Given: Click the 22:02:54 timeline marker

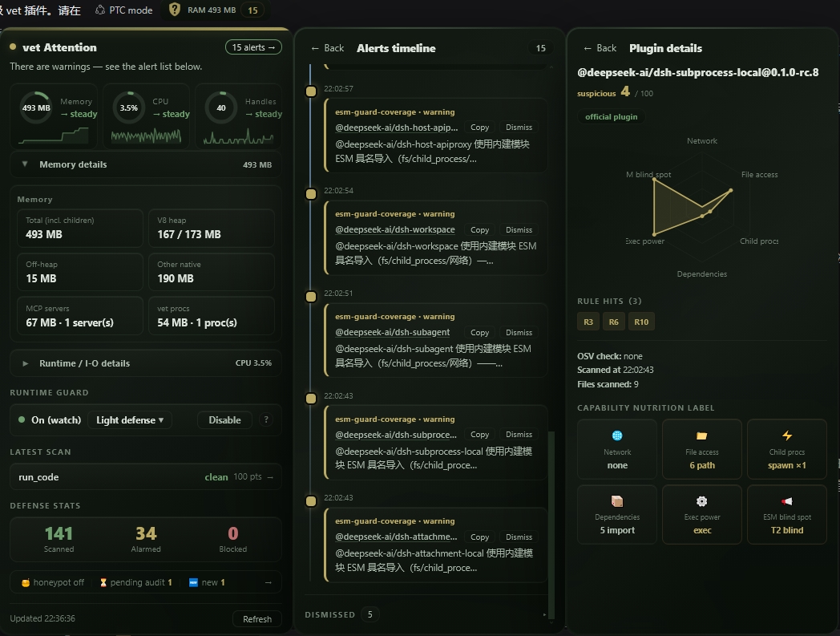Looking at the screenshot, I should coord(311,193).
